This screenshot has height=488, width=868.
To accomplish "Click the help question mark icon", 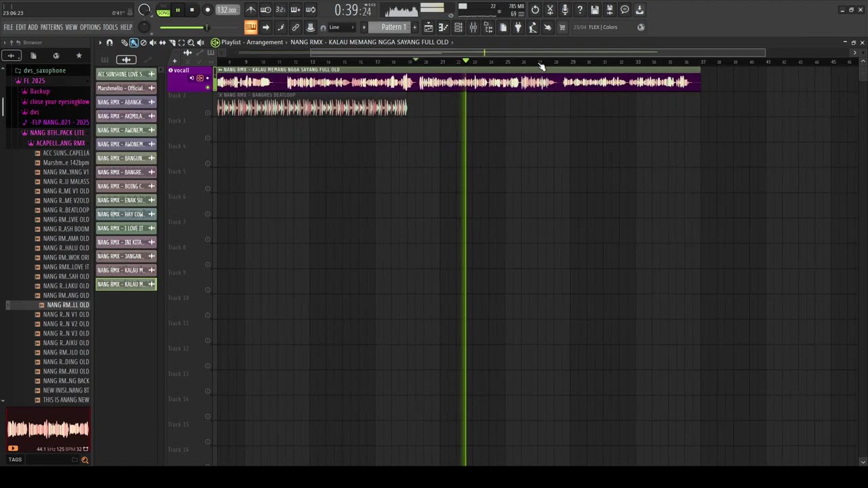I will point(580,9).
